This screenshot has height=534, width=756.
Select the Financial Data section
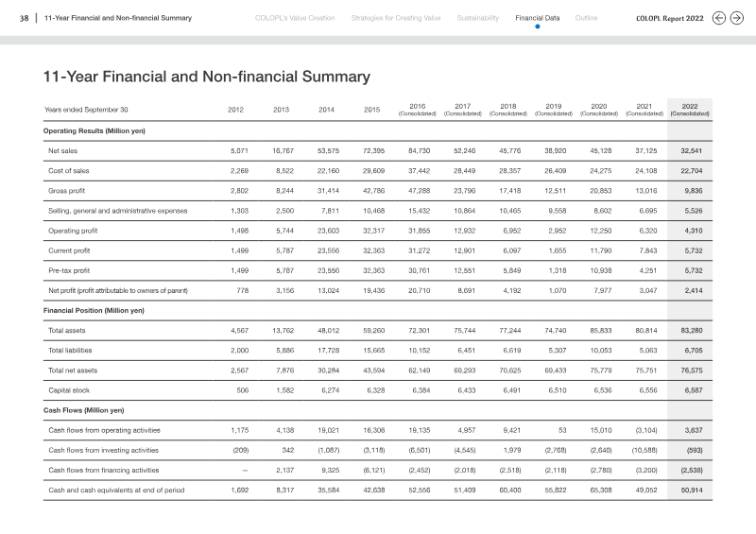click(537, 18)
